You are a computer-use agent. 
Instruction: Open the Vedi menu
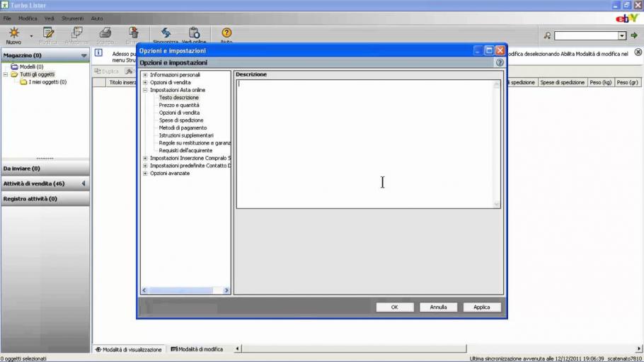50,18
